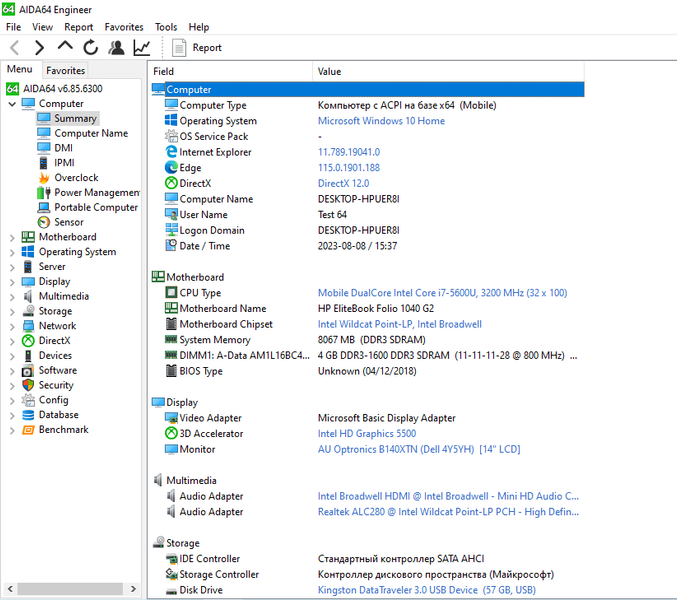Click the Value column header
The width and height of the screenshot is (677, 600).
tap(448, 71)
